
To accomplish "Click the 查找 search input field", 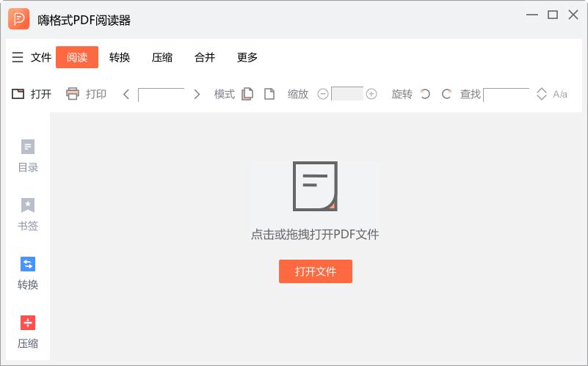I will point(506,93).
